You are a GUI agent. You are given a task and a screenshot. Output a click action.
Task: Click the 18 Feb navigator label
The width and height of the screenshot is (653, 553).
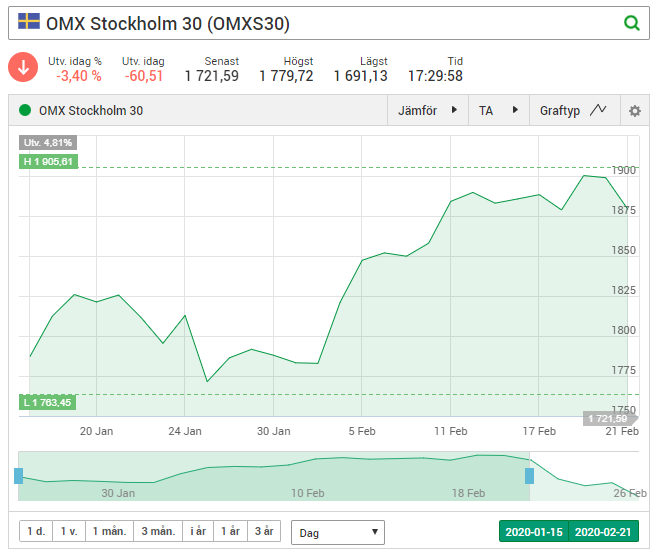click(469, 493)
